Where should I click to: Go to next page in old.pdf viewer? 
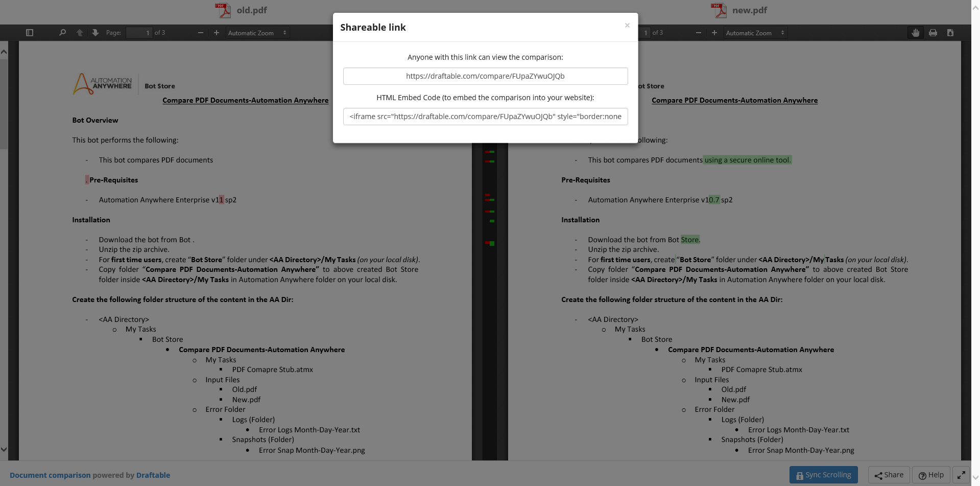coord(95,33)
